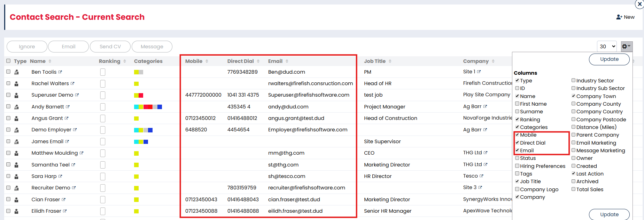
Task: Open Site 1 company link icon
Action: pos(479,72)
